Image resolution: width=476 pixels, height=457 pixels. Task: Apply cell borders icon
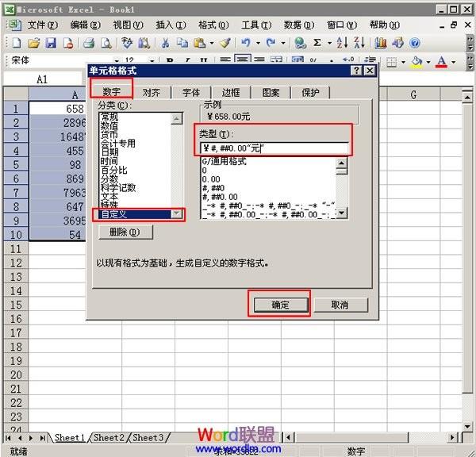pyautogui.click(x=391, y=62)
